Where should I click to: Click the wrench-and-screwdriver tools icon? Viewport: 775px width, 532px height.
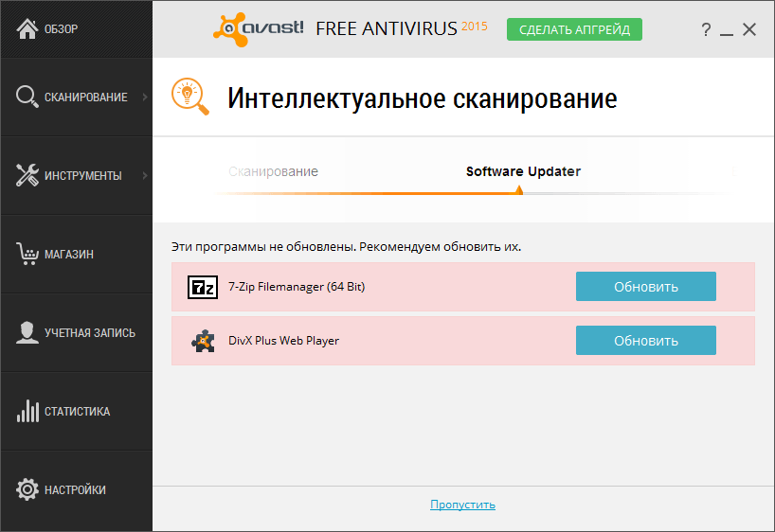click(x=27, y=175)
